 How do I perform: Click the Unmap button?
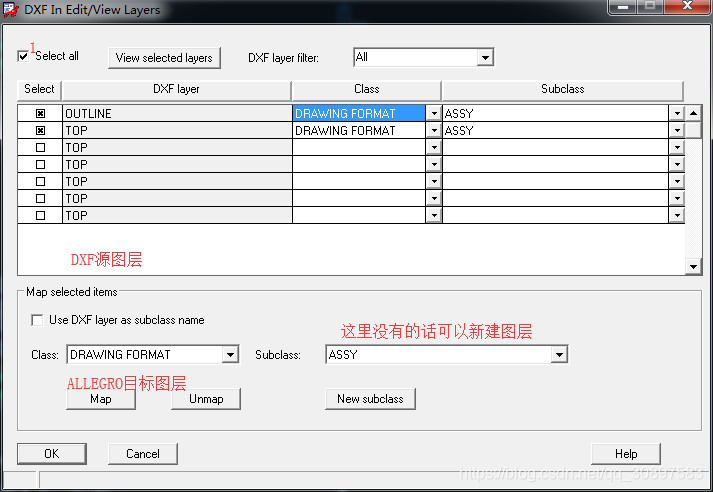(206, 399)
